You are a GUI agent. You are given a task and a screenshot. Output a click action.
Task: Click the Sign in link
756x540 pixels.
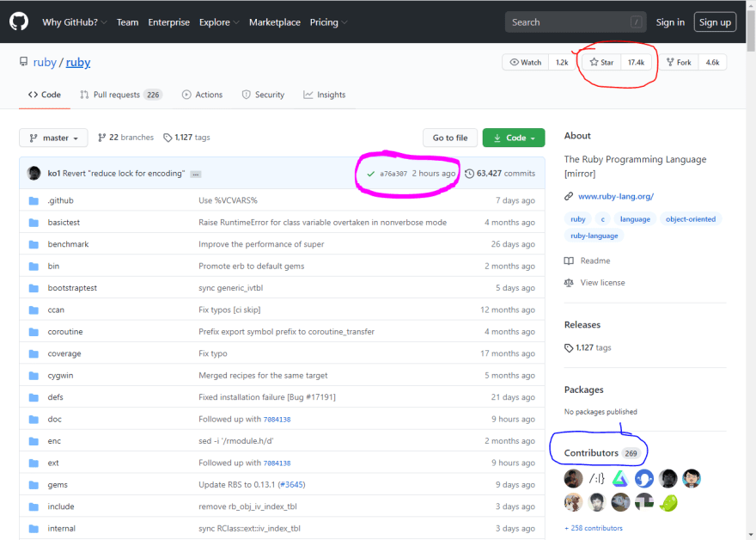[x=670, y=22]
